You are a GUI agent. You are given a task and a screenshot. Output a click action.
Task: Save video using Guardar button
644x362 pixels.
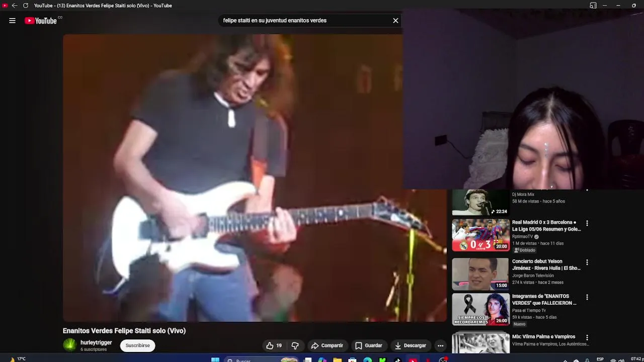click(x=369, y=345)
